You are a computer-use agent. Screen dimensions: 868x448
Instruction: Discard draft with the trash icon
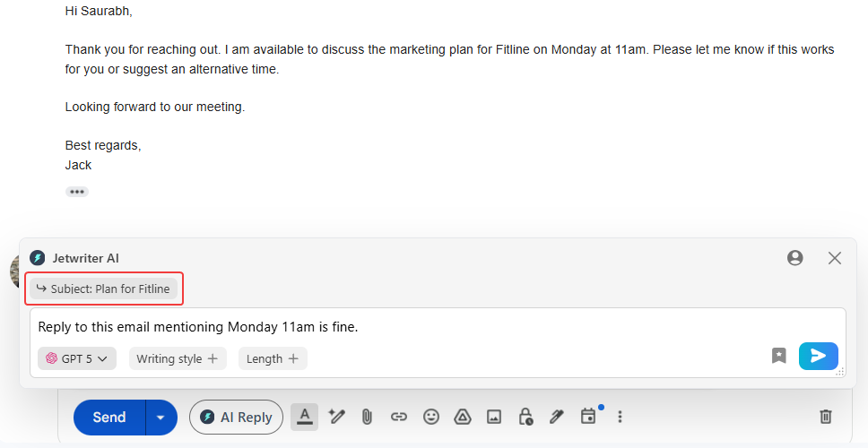point(826,417)
